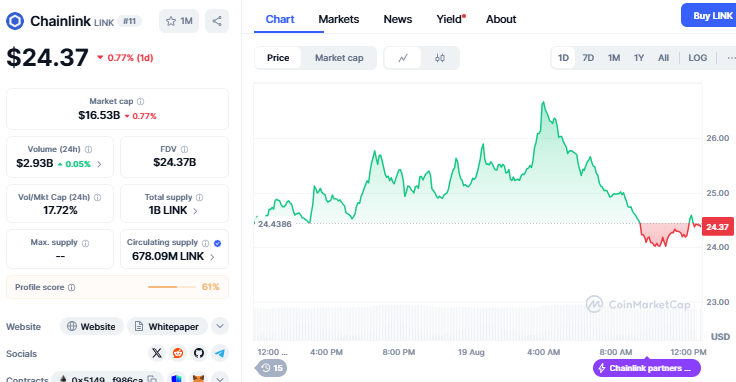
Task: Open the Reddit social icon
Action: [178, 353]
